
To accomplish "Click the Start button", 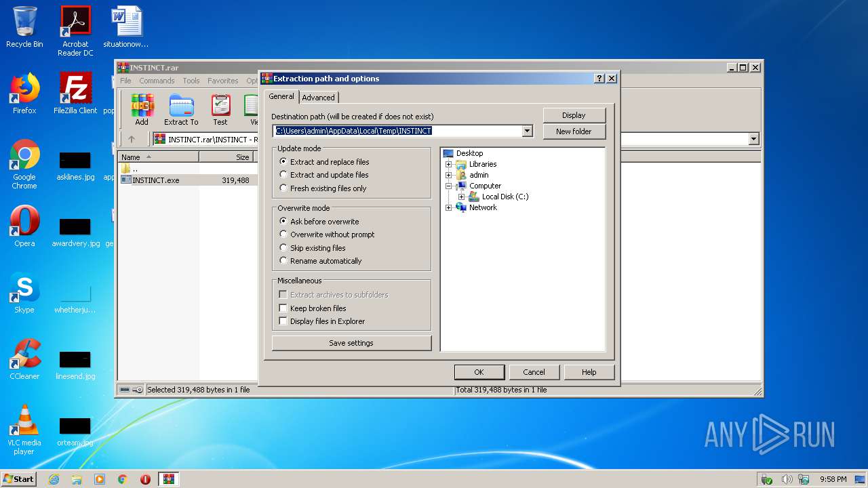I will 19,479.
